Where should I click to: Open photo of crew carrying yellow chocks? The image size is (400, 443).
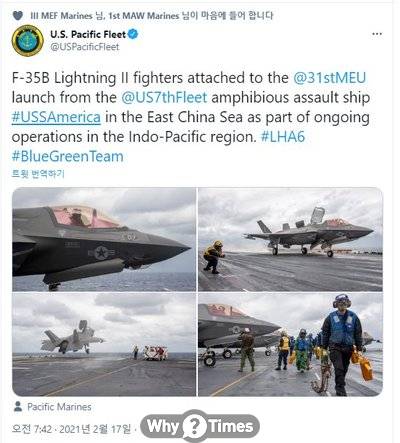point(290,345)
